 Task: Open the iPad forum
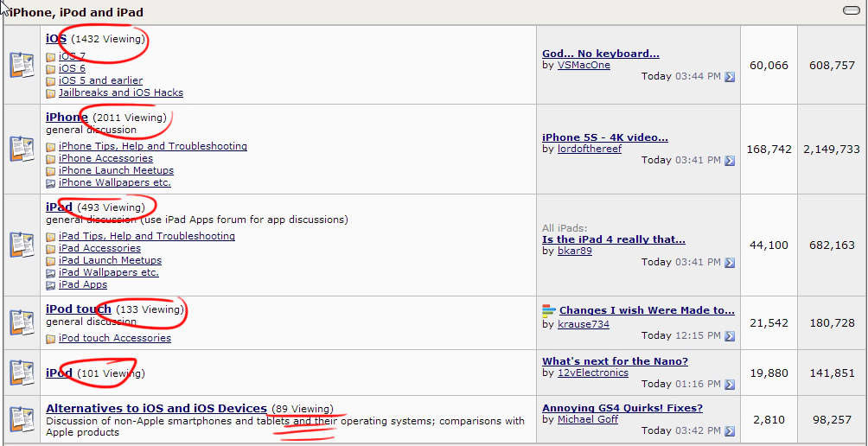coord(60,207)
